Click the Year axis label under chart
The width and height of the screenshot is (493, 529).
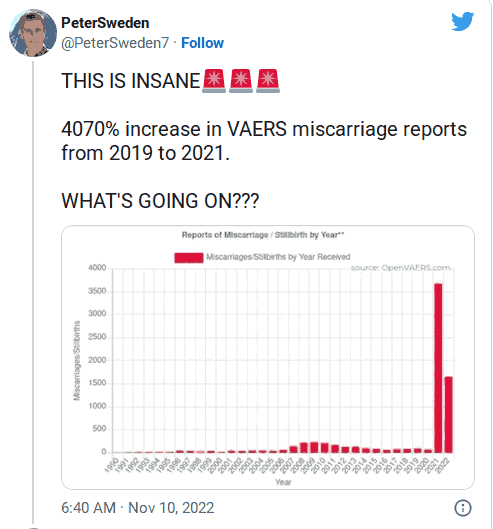[x=283, y=482]
